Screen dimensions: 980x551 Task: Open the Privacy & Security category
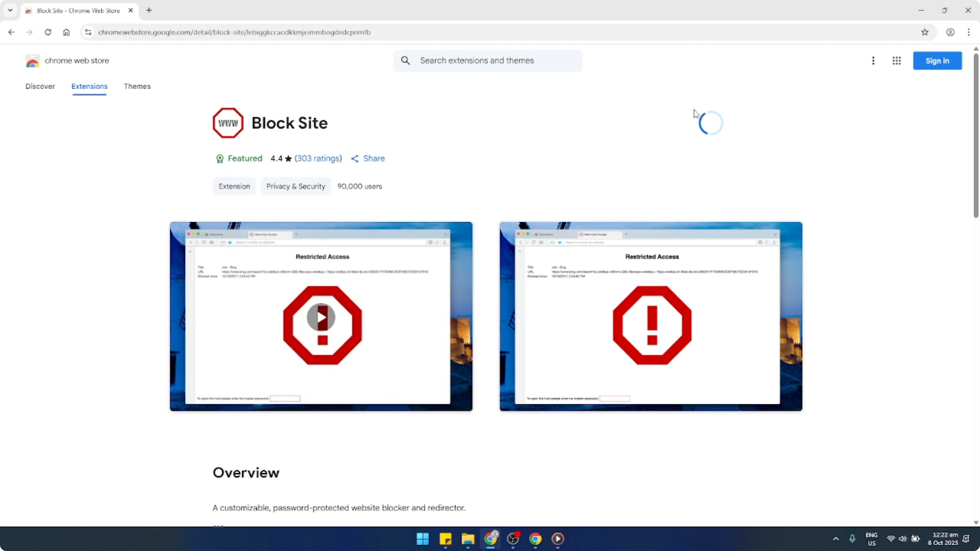point(296,186)
